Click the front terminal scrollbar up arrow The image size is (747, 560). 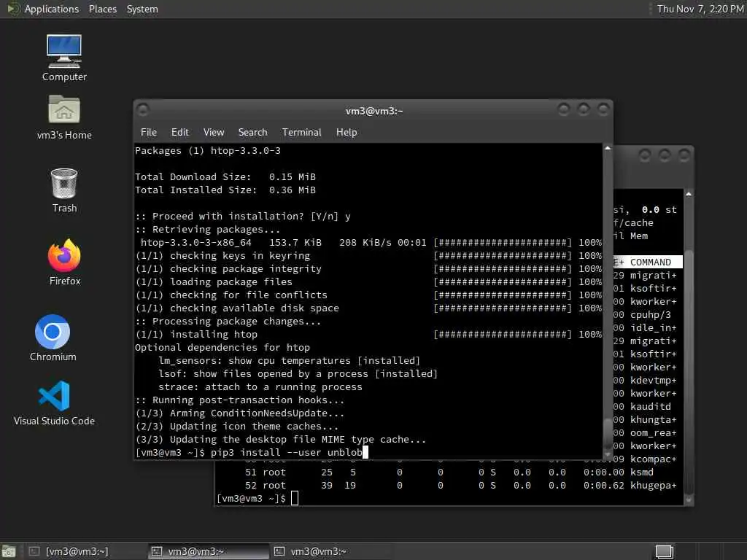[608, 148]
